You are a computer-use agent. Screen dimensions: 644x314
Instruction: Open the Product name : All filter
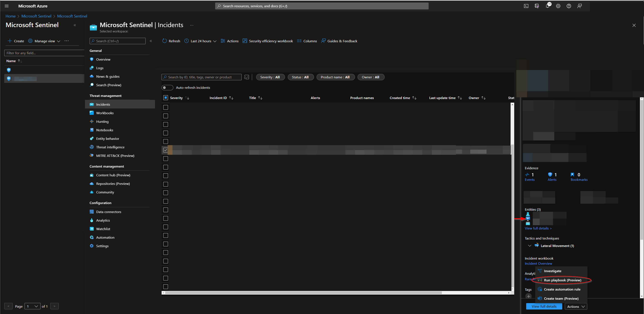335,77
